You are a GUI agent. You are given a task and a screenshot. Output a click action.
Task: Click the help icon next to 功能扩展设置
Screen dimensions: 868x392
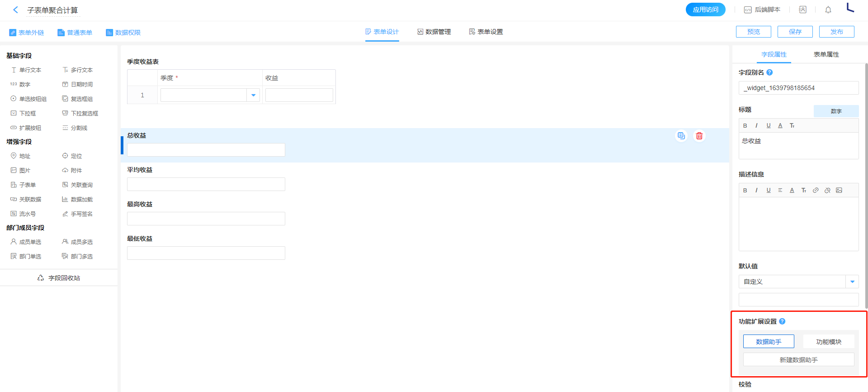click(782, 321)
